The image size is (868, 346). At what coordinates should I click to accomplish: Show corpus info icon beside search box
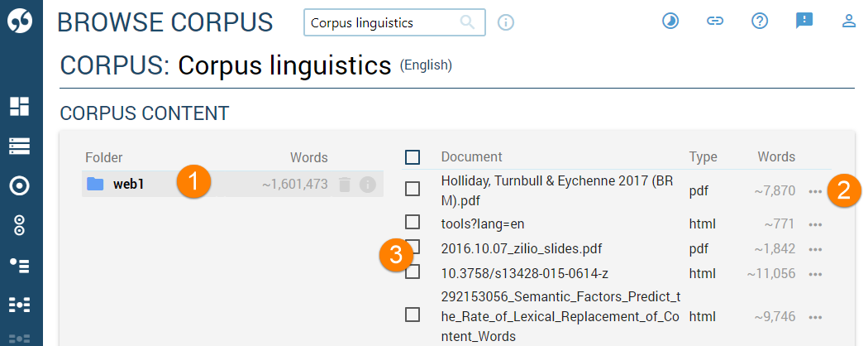506,22
